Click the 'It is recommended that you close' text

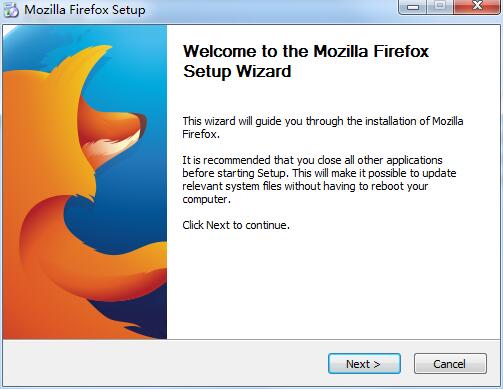click(312, 160)
